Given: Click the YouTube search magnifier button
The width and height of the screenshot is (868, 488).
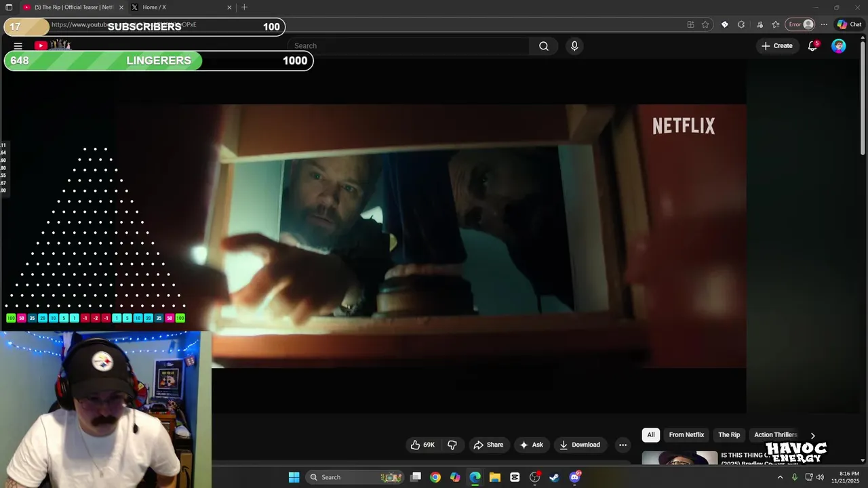Looking at the screenshot, I should tap(544, 46).
